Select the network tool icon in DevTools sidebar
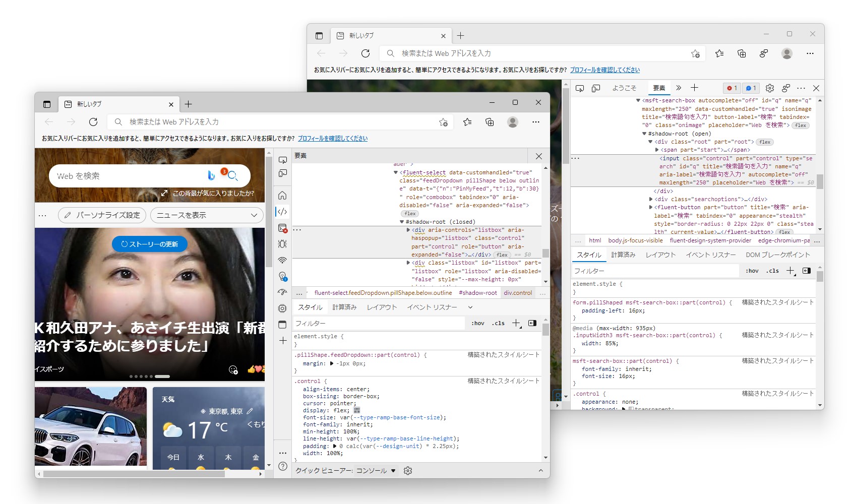This screenshot has height=504, width=850. coord(282,260)
